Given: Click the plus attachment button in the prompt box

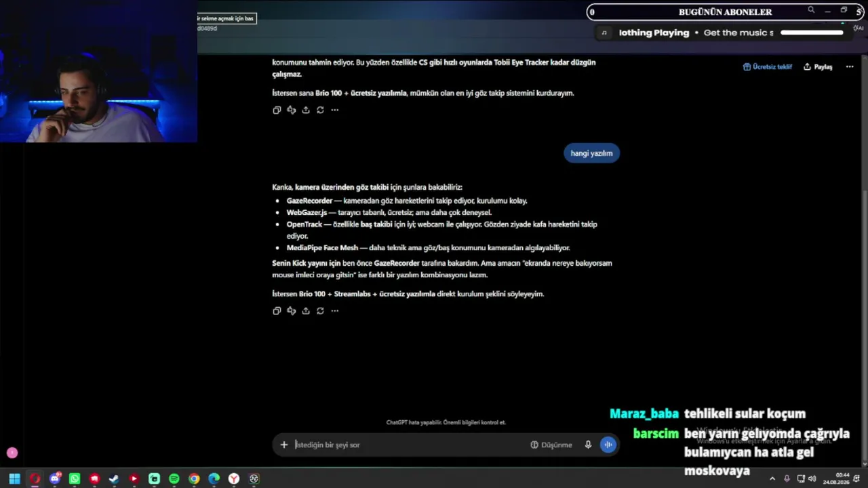Looking at the screenshot, I should [x=284, y=445].
